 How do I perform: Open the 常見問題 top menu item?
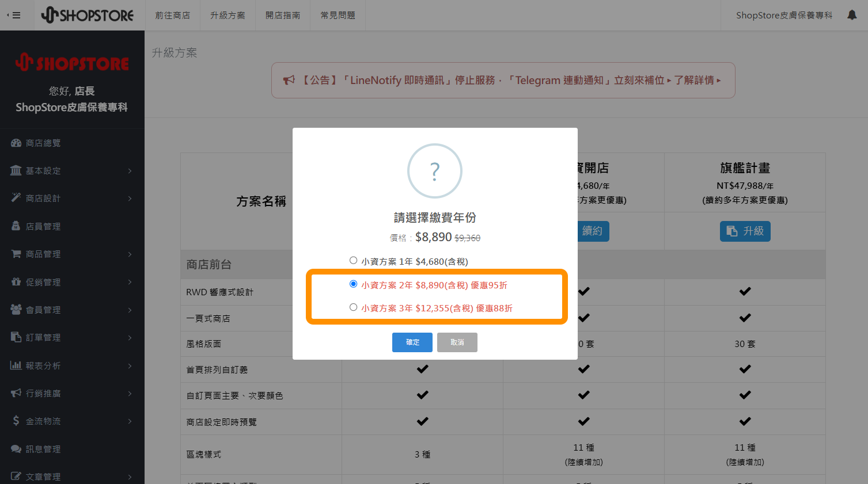pyautogui.click(x=338, y=16)
